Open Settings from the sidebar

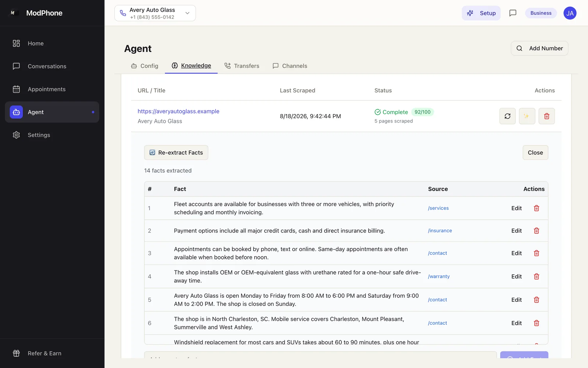click(x=52, y=135)
